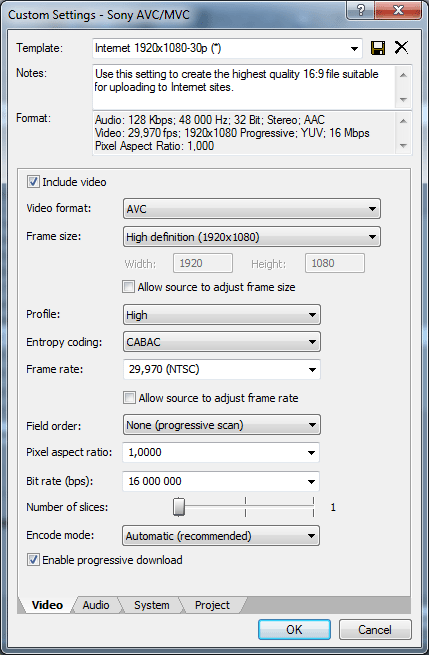Click the Format scrollbar up arrow
The image size is (429, 655).
403,121
